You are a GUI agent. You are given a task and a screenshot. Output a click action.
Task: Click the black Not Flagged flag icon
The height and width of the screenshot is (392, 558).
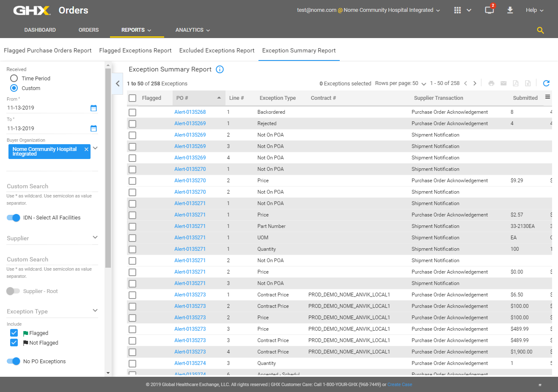[25, 343]
